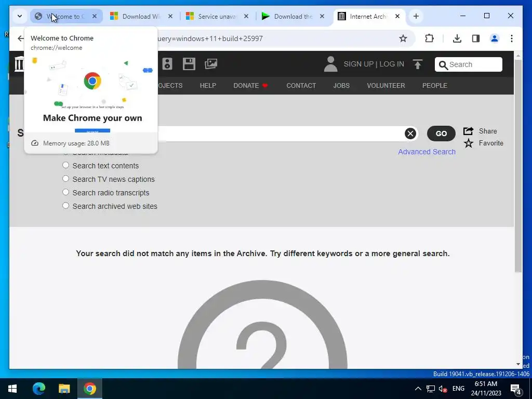Click the Internet Archive logo icon
This screenshot has width=532, height=399.
coord(19,64)
